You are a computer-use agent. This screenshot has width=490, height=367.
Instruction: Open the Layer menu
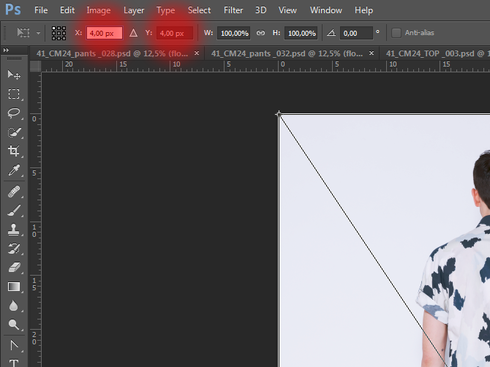click(x=134, y=10)
